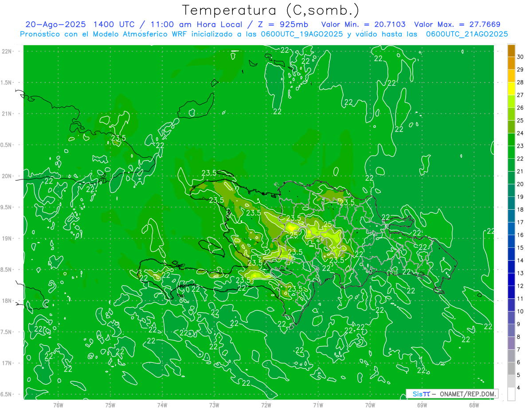This screenshot has height=411, width=532.
Task: Click the chart title 'Temperatura (C,somb.)'
Action: tap(271, 10)
